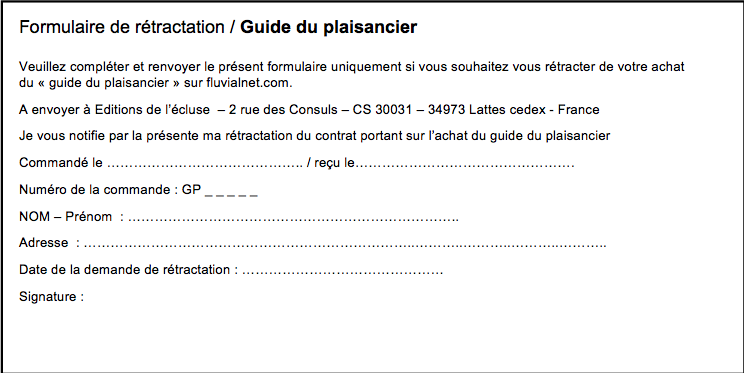Click the fluvialnet.com website text

click(x=249, y=83)
